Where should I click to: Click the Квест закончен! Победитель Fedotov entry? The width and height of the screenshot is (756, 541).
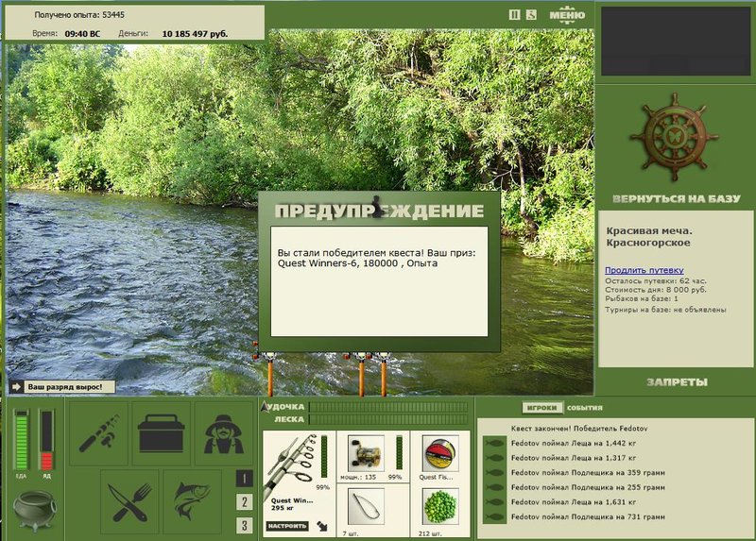click(579, 429)
